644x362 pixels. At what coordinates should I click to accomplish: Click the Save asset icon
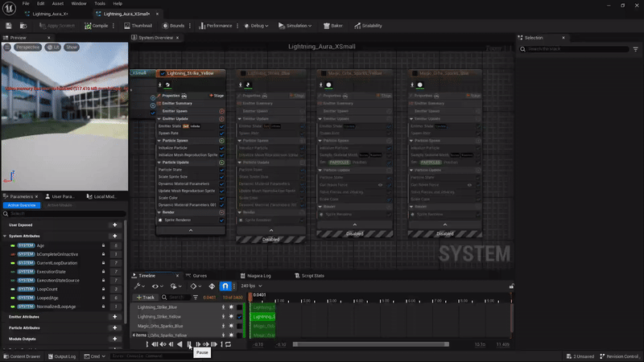point(10,26)
